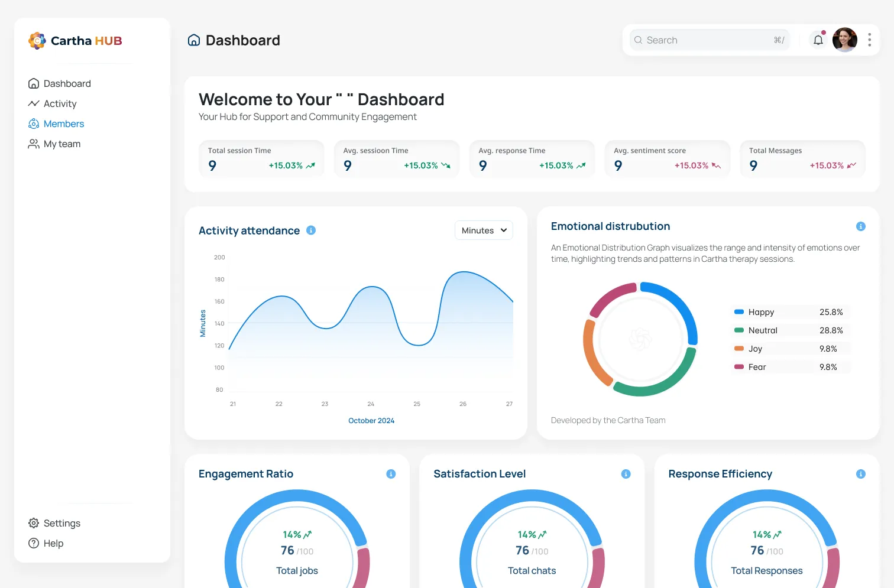Open the Total session Time stat card
The image size is (894, 588).
[x=262, y=159]
